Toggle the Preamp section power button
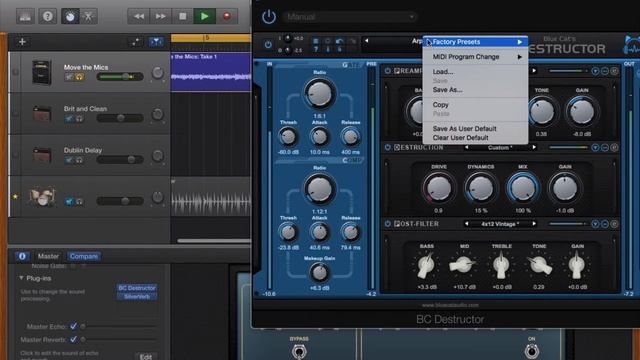640x360 pixels. click(387, 71)
